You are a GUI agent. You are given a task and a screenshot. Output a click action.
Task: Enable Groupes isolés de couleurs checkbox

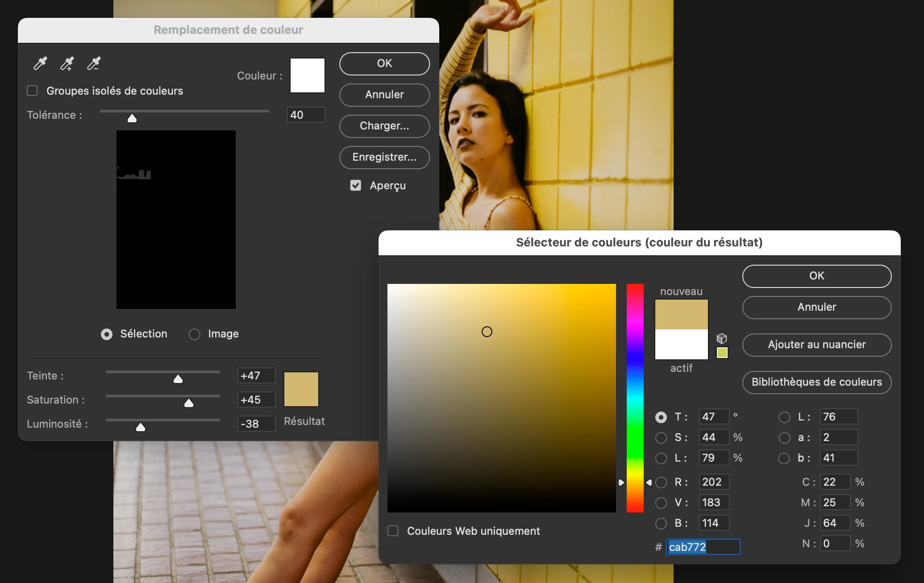pos(33,91)
